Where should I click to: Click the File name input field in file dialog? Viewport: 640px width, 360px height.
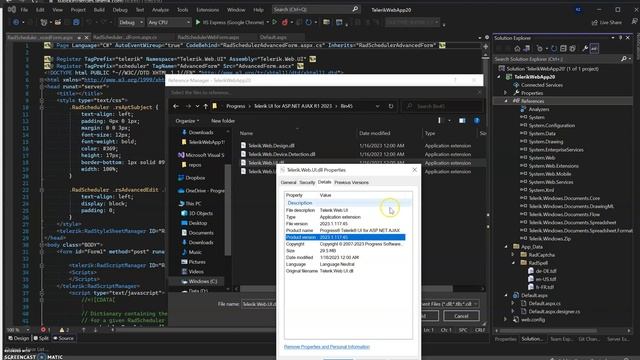click(259, 304)
